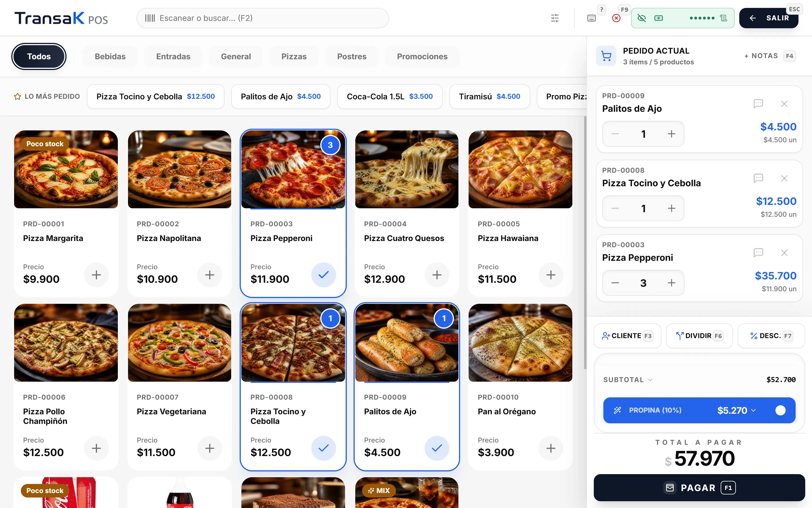Screen dimensions: 812x508
Task: Click the Pizza Pollo Champiñón thumbnail image
Action: (66, 343)
